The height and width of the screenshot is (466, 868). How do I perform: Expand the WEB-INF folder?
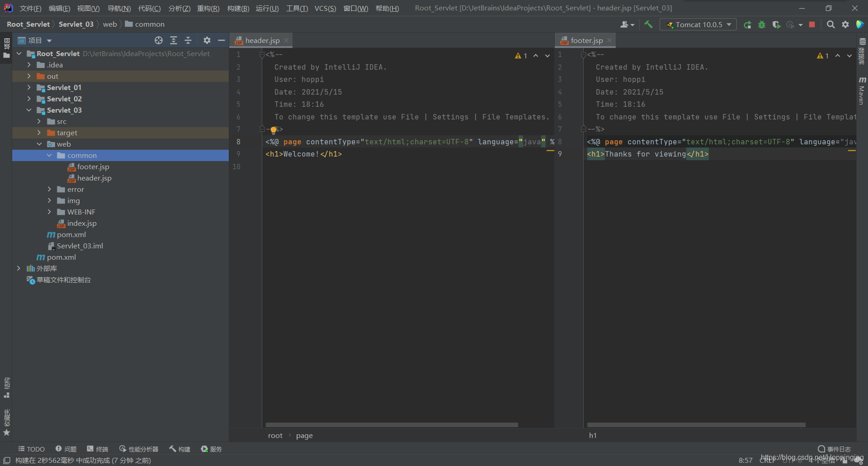click(x=49, y=212)
